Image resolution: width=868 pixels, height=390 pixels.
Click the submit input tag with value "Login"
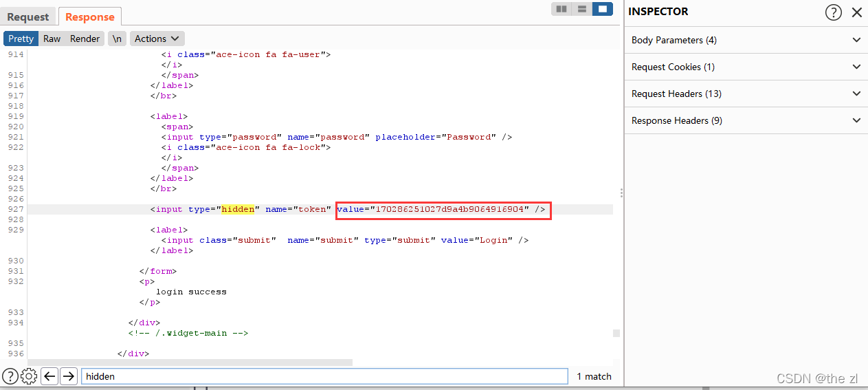tap(345, 240)
